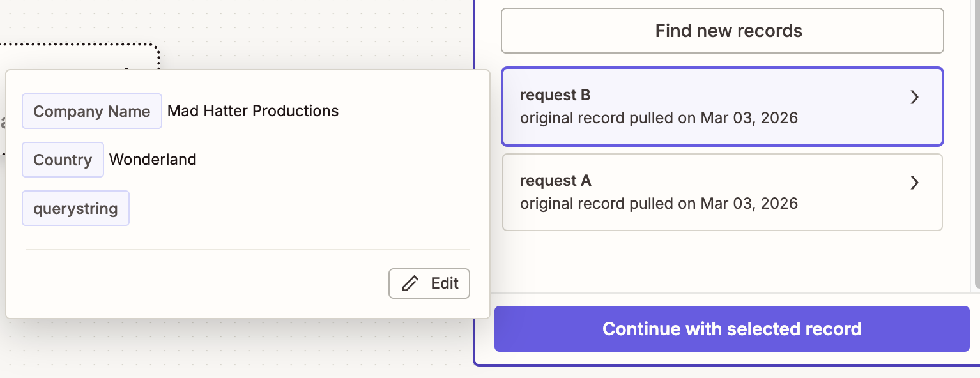Viewport: 980px width, 378px height.
Task: Expand request A with its chevron arrow
Action: click(x=914, y=183)
